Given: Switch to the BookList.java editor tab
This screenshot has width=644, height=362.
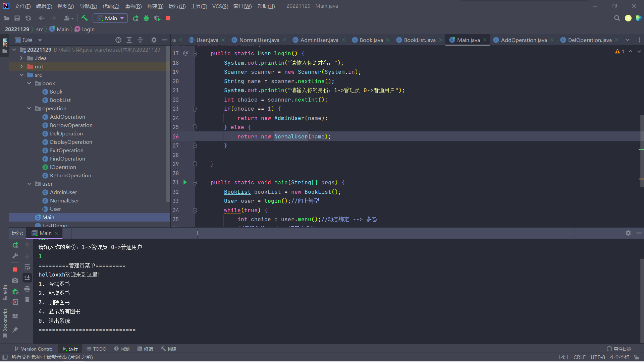Looking at the screenshot, I should point(419,40).
